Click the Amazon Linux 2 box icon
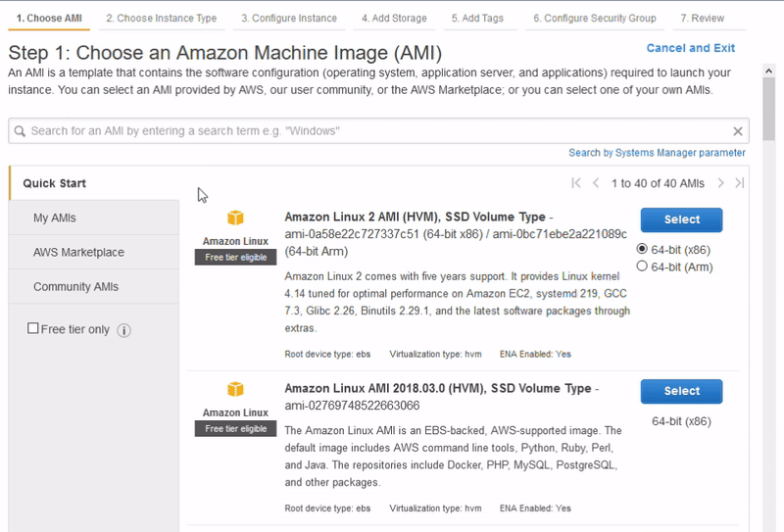784x532 pixels. tap(235, 218)
